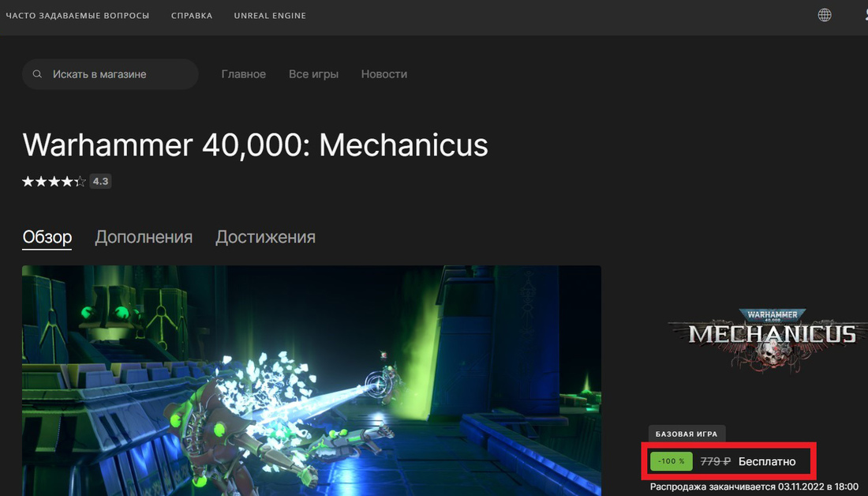The image size is (868, 496).
Task: Click the magnifier icon in search bar
Action: (37, 73)
